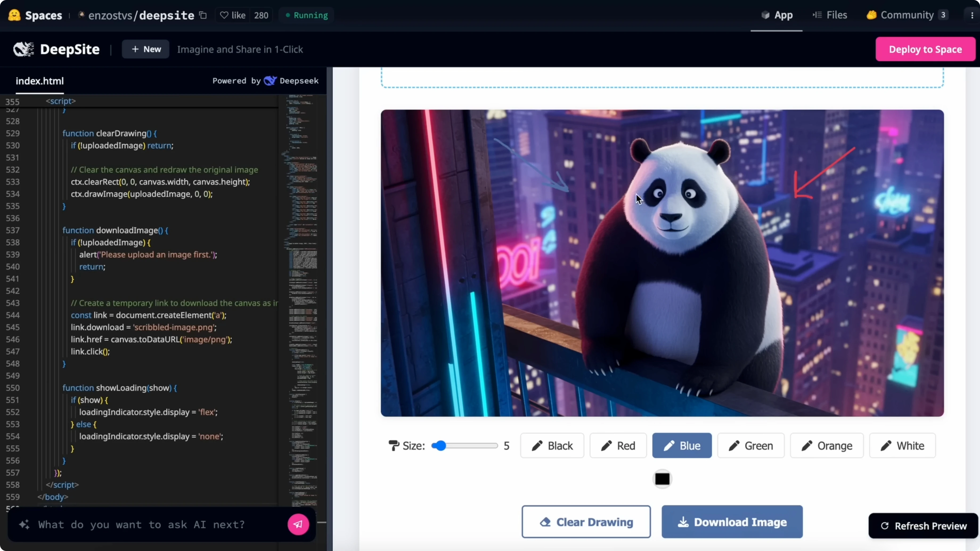The height and width of the screenshot is (551, 980).
Task: Switch drawing color to Red
Action: tap(618, 445)
